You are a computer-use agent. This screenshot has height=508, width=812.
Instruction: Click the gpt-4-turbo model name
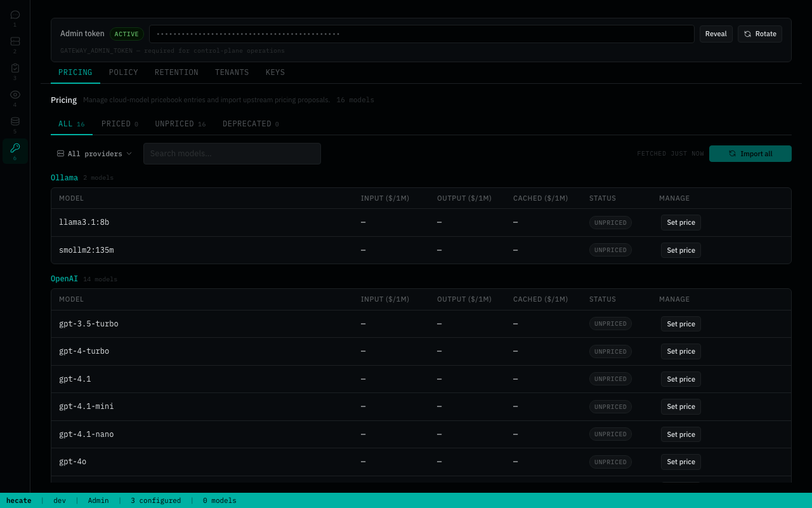(x=84, y=351)
